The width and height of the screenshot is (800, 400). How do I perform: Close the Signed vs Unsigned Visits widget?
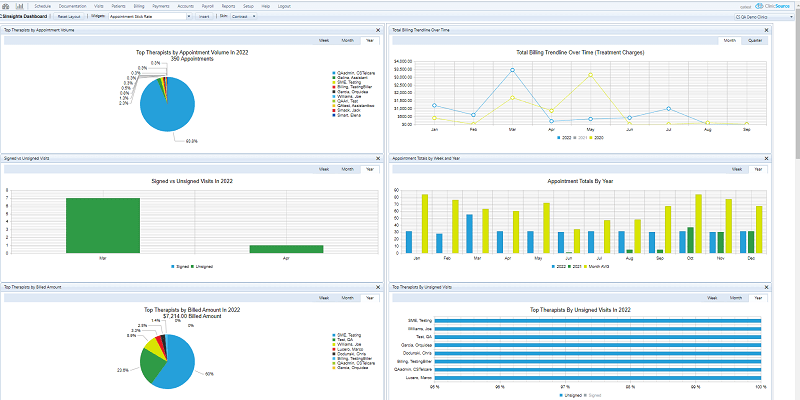pos(378,159)
